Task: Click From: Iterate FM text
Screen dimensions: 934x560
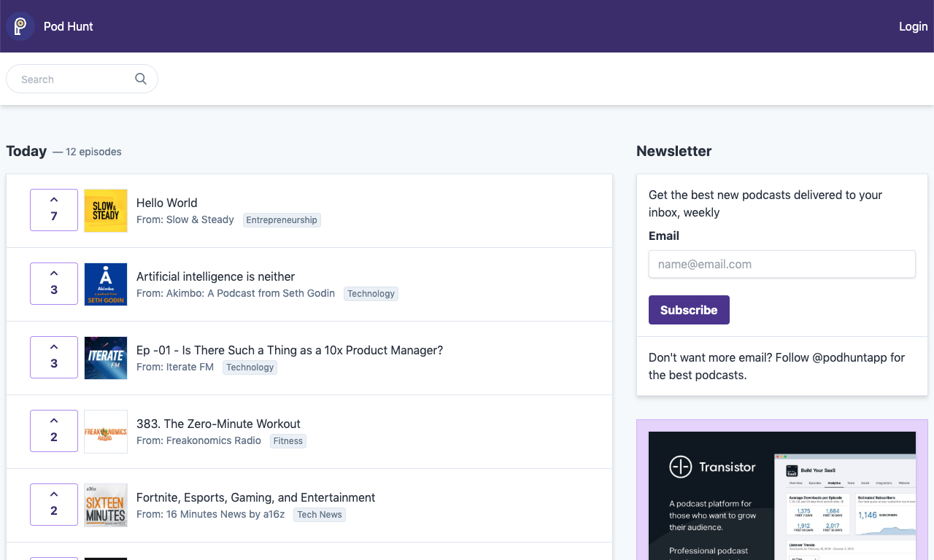Action: coord(175,367)
